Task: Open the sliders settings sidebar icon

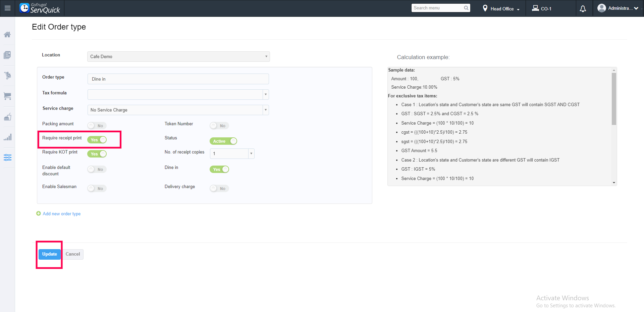Action: [7, 157]
